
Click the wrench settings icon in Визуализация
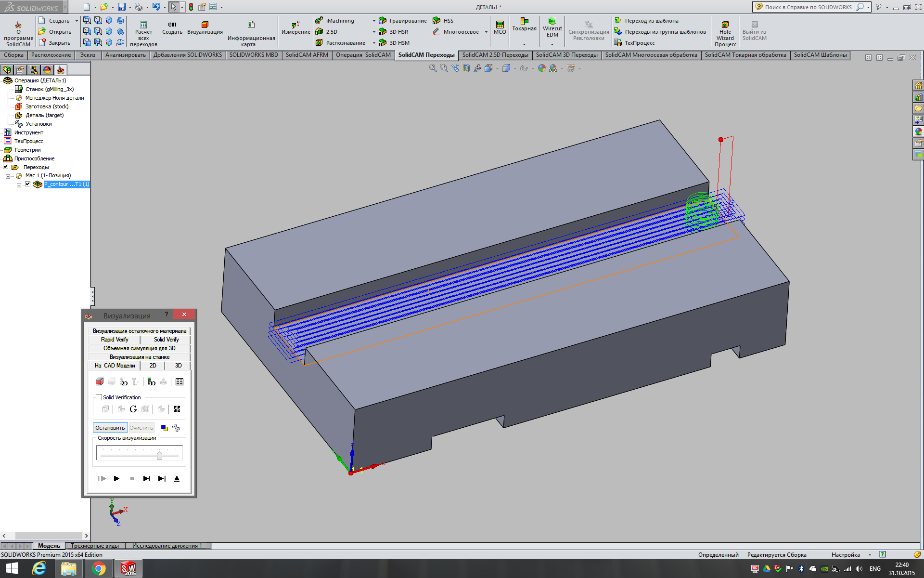point(176,428)
